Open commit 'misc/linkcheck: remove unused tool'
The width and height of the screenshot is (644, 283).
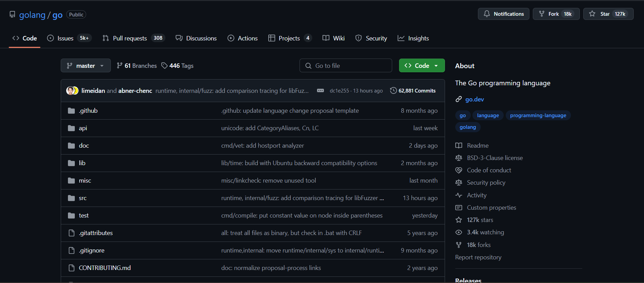click(x=268, y=181)
